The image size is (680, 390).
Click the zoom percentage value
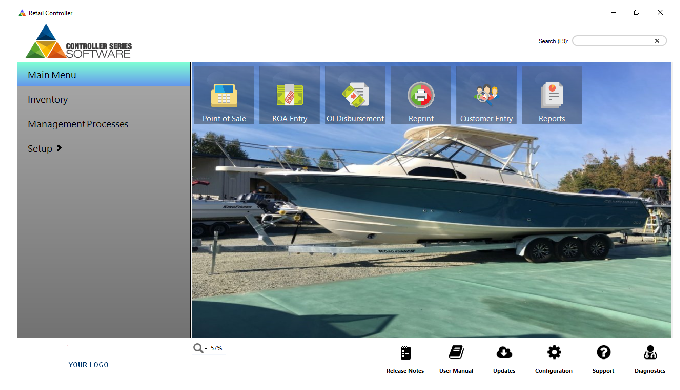[x=216, y=348]
